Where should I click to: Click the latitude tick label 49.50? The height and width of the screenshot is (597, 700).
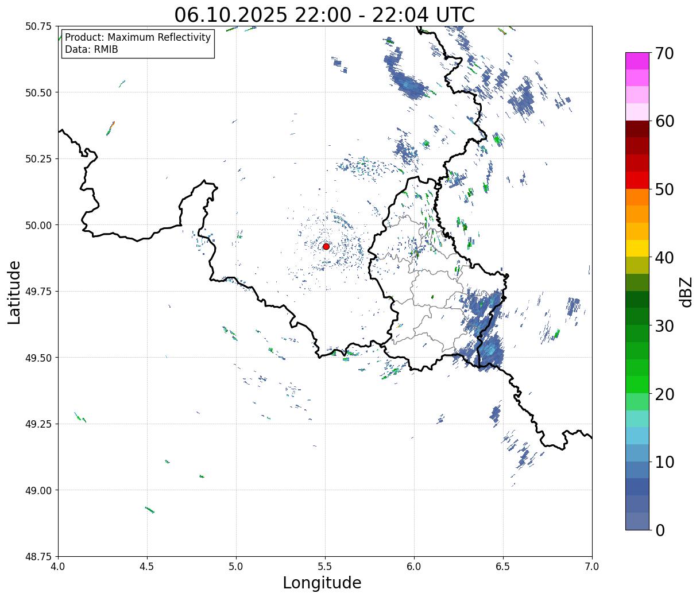pyautogui.click(x=38, y=358)
